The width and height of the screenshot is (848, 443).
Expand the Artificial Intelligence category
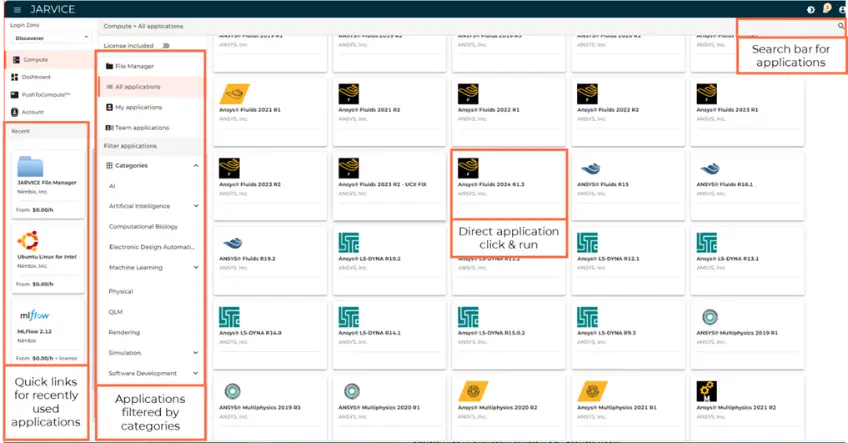[195, 206]
